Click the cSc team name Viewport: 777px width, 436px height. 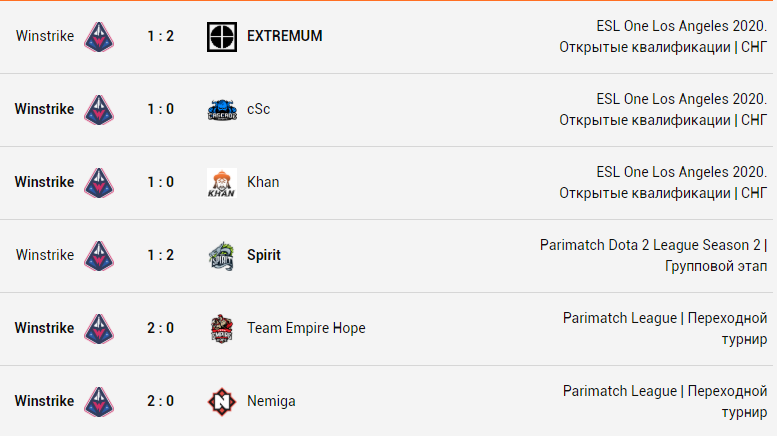(259, 109)
